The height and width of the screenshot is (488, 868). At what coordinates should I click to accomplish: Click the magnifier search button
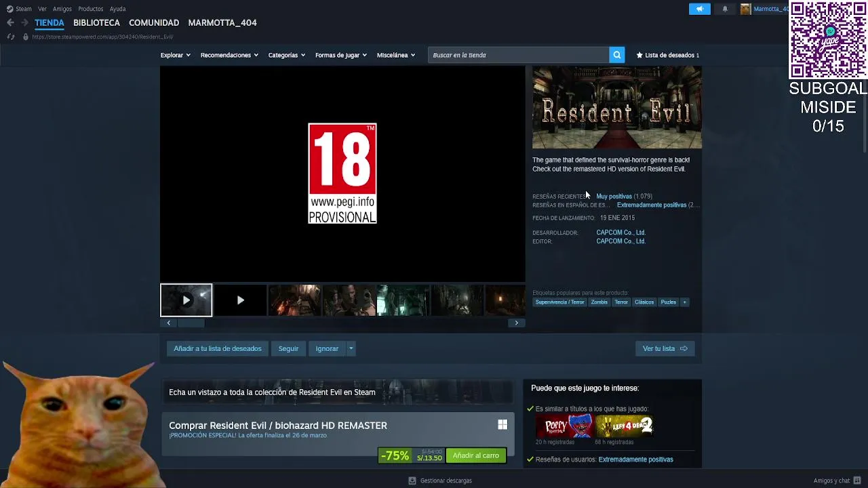click(x=616, y=55)
